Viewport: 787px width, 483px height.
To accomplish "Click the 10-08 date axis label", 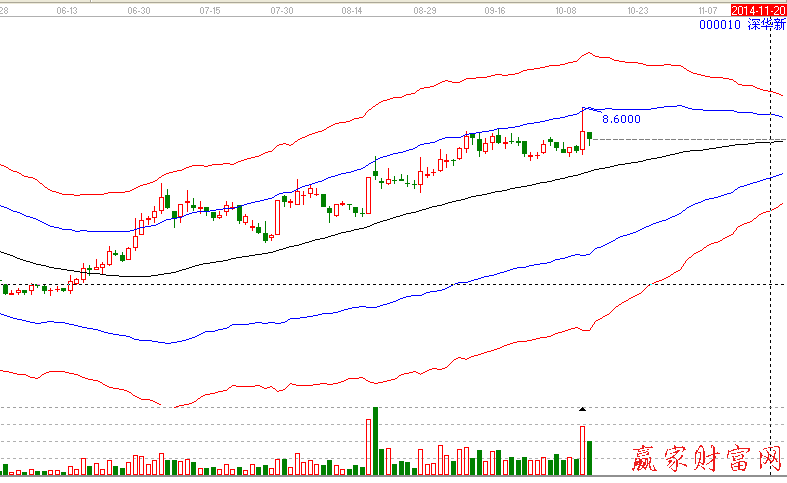I will [x=566, y=9].
